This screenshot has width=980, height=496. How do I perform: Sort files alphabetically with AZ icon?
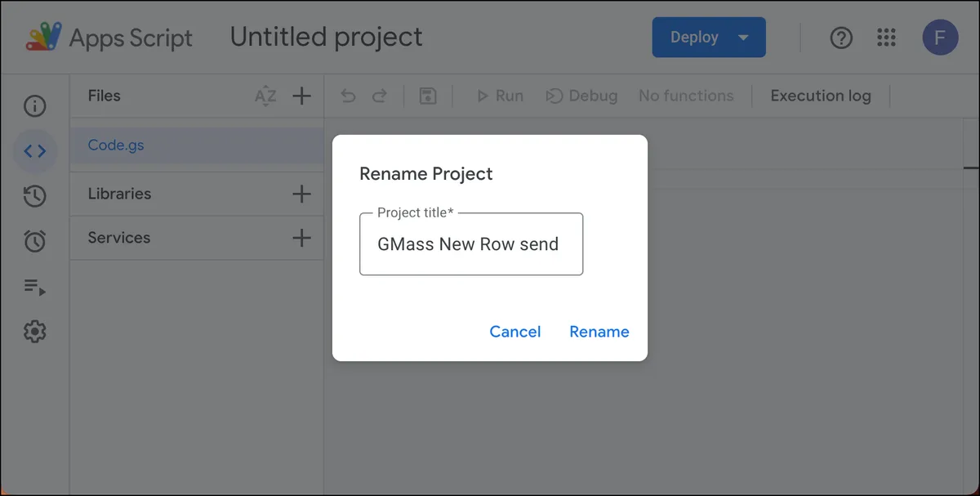pos(265,96)
